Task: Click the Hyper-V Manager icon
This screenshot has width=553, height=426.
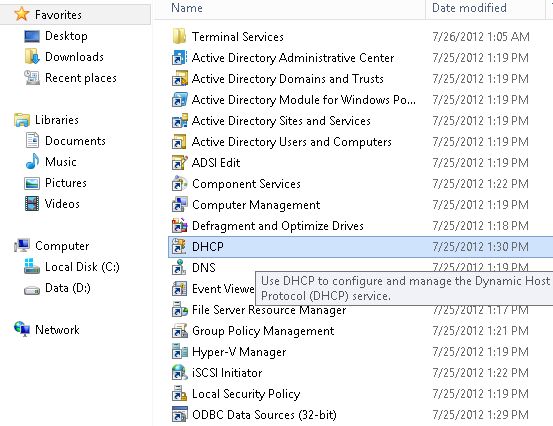Action: 180,352
